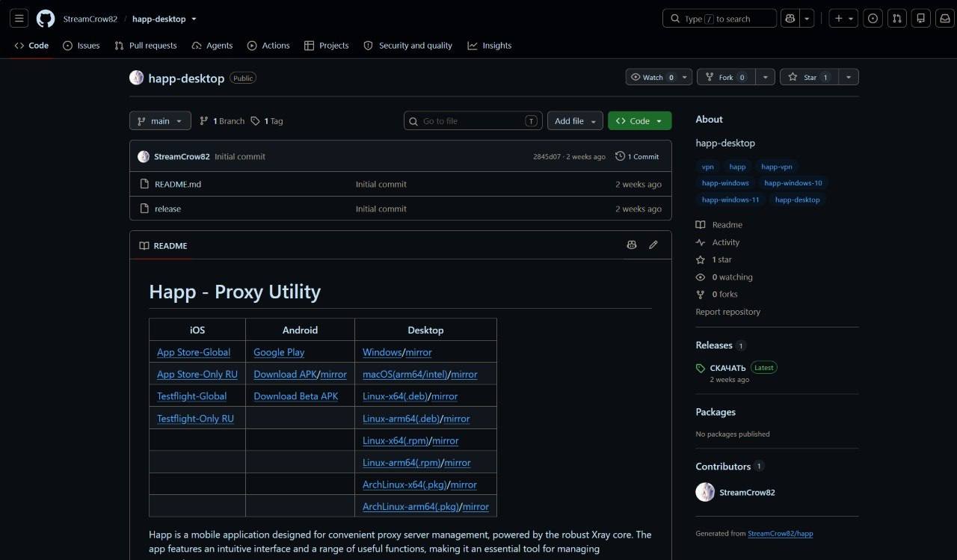This screenshot has height=560, width=957.
Task: Open the happ-desktop repo switcher caret
Action: (194, 19)
